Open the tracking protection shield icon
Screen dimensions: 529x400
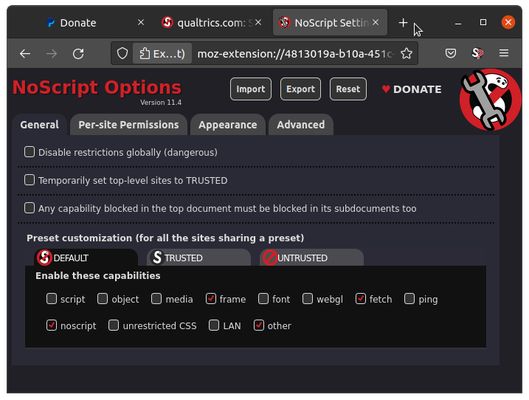click(122, 53)
